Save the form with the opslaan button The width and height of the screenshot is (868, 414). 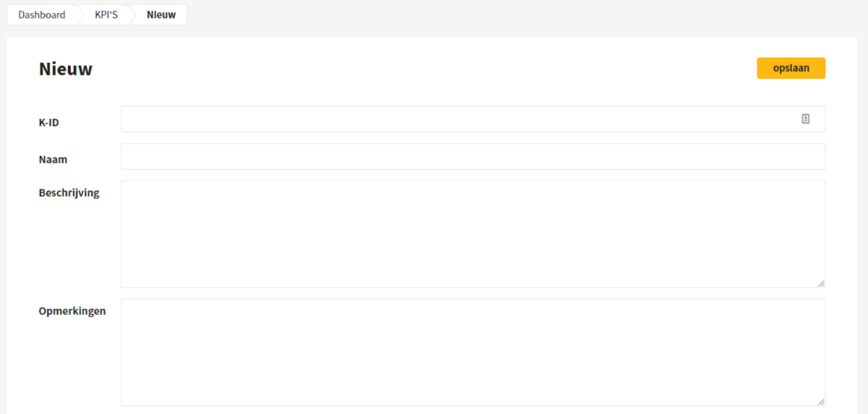pos(791,68)
